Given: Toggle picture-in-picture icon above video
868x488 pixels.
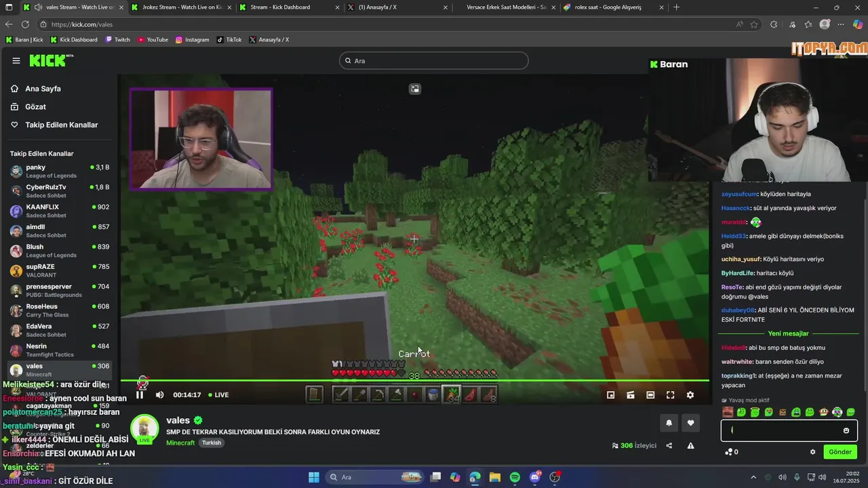Looking at the screenshot, I should click(x=414, y=89).
